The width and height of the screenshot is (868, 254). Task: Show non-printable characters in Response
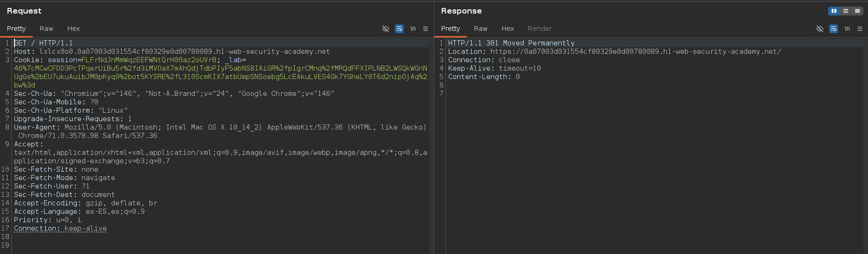click(x=847, y=29)
